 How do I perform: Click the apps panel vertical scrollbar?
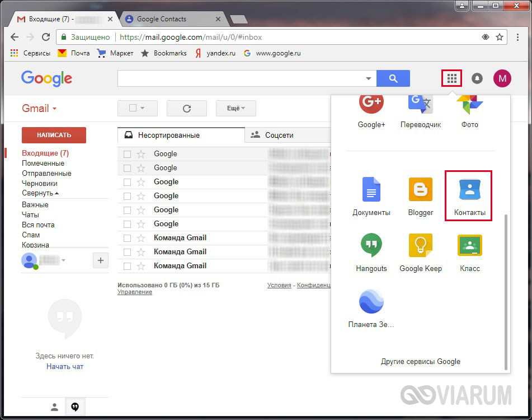[x=506, y=291]
